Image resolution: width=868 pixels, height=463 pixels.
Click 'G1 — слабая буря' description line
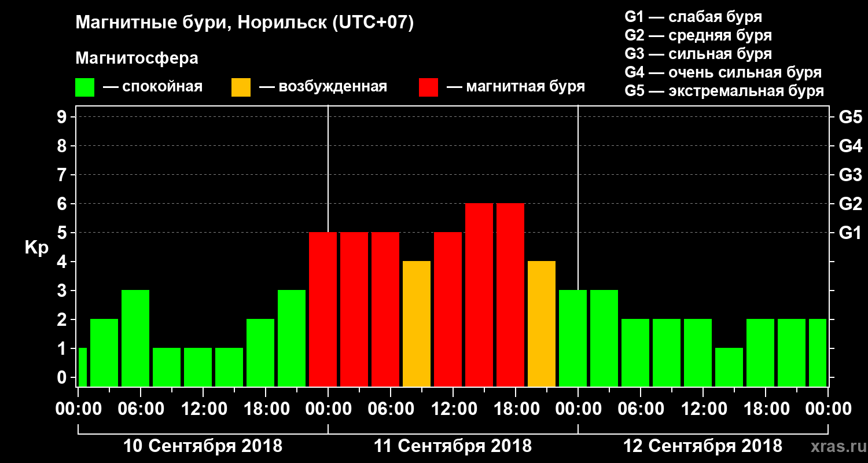tap(693, 17)
